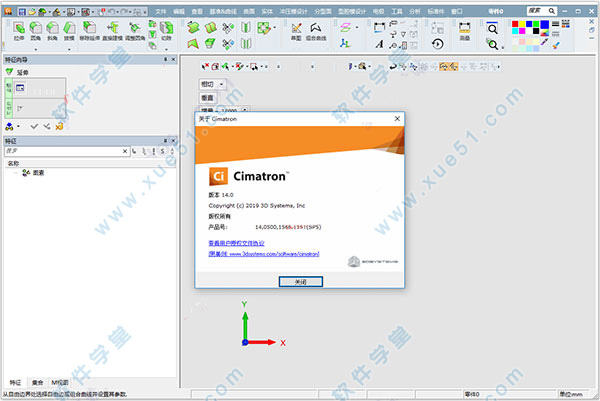Open the 工具 menu

pos(397,11)
